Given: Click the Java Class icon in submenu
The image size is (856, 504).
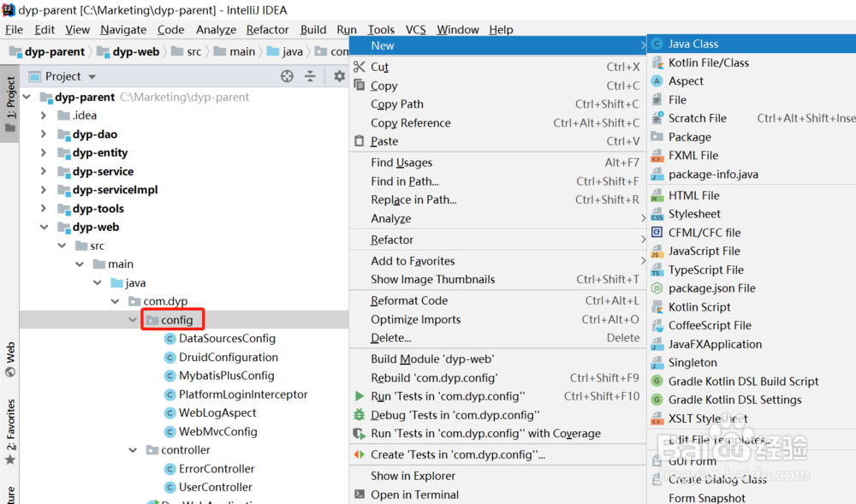Looking at the screenshot, I should click(x=657, y=44).
